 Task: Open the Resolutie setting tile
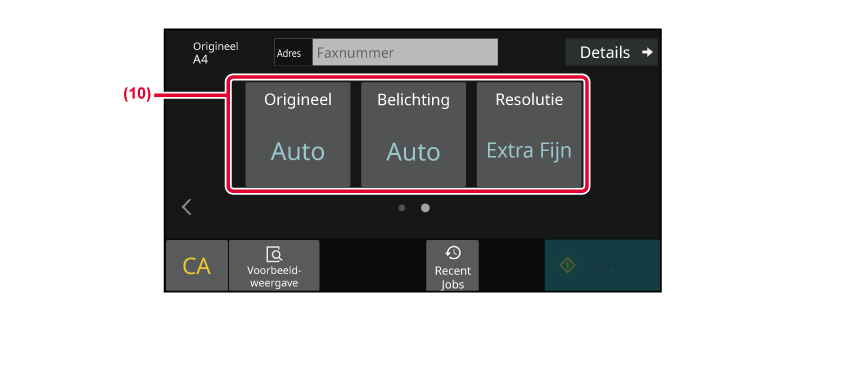(529, 134)
